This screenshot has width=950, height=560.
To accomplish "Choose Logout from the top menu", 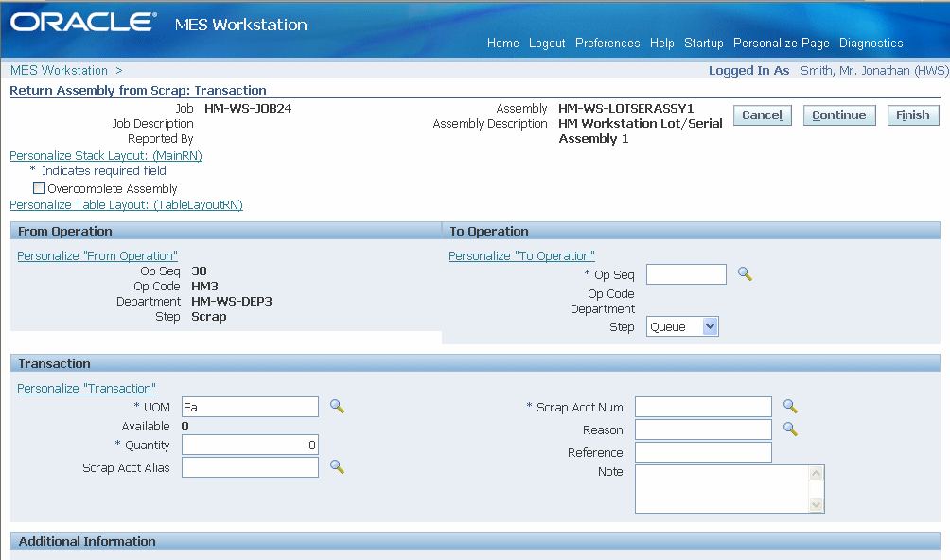I will pyautogui.click(x=547, y=43).
